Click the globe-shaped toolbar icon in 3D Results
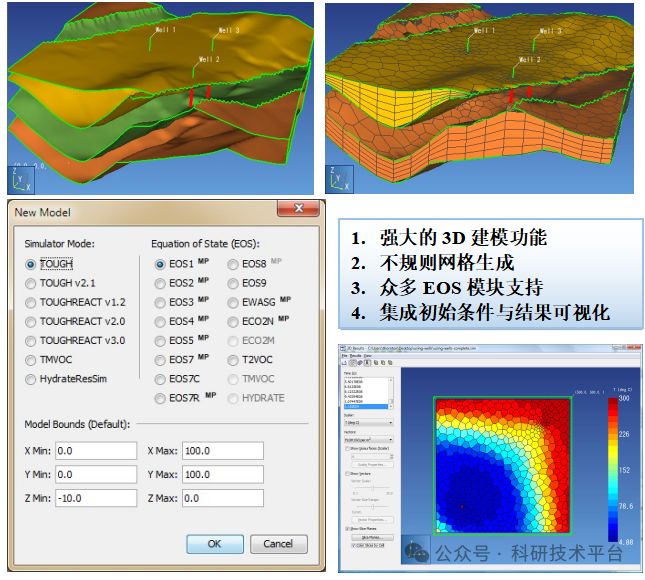Image resolution: width=645 pixels, height=580 pixels. tap(360, 363)
